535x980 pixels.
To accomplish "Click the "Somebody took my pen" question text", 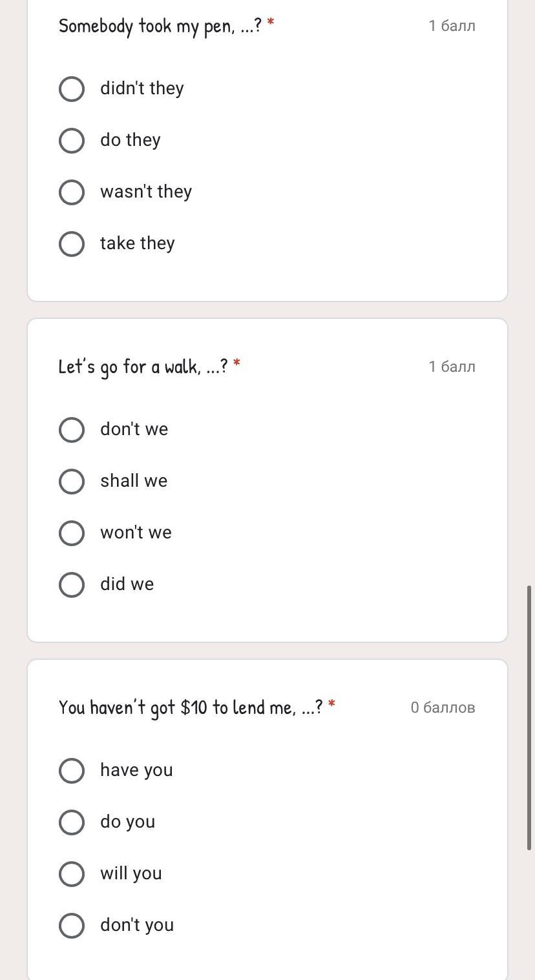I will pyautogui.click(x=160, y=26).
